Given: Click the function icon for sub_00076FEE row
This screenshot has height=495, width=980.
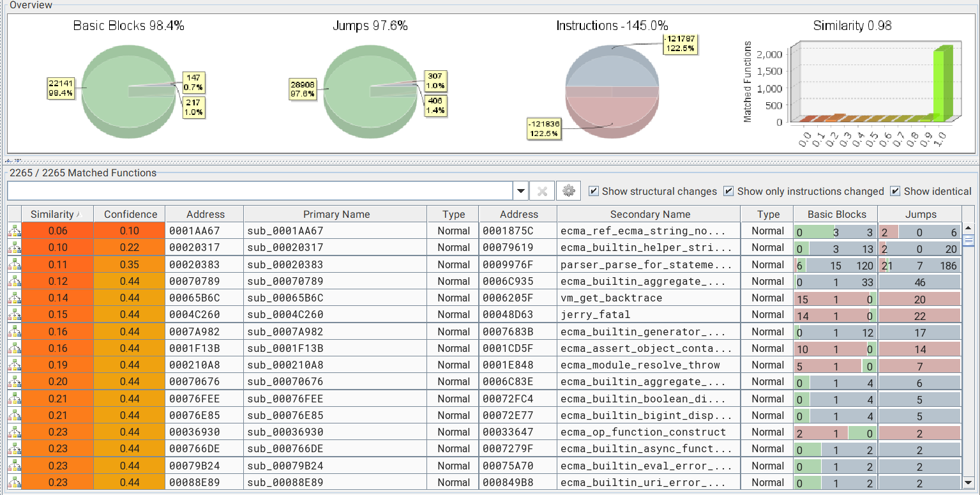Looking at the screenshot, I should [14, 399].
